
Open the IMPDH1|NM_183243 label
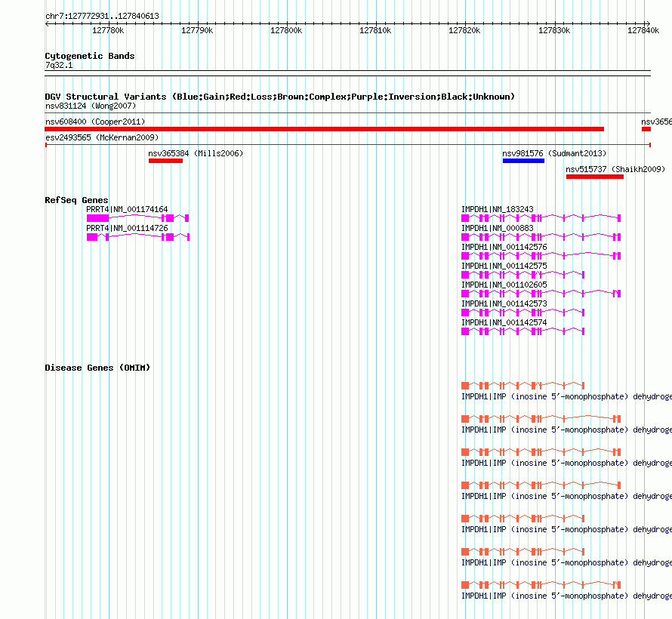(497, 209)
